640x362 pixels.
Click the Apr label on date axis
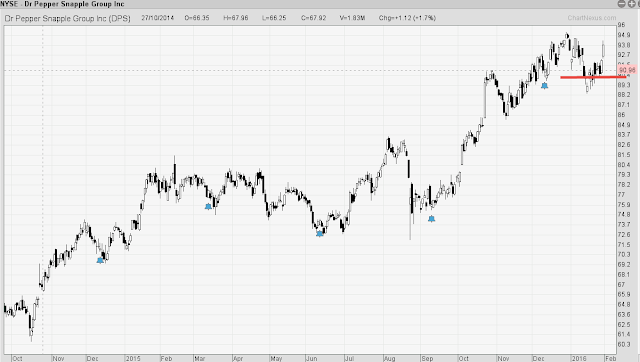[238, 358]
